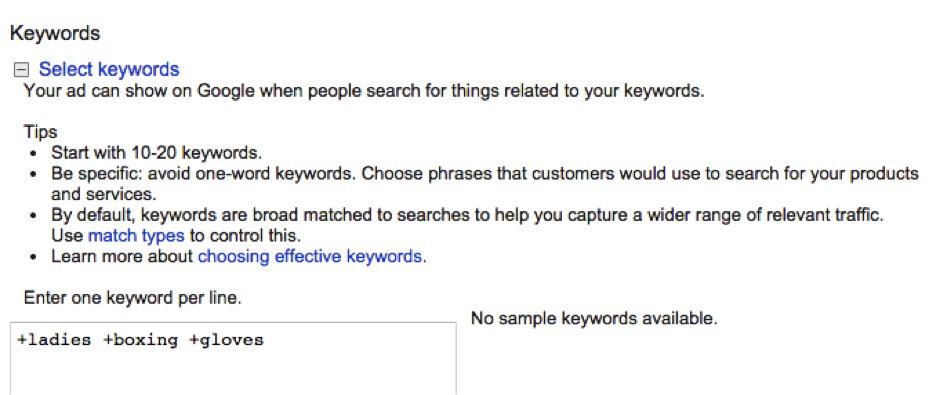Click the Tips label
Viewport: 941px width, 395px height.
tap(40, 131)
